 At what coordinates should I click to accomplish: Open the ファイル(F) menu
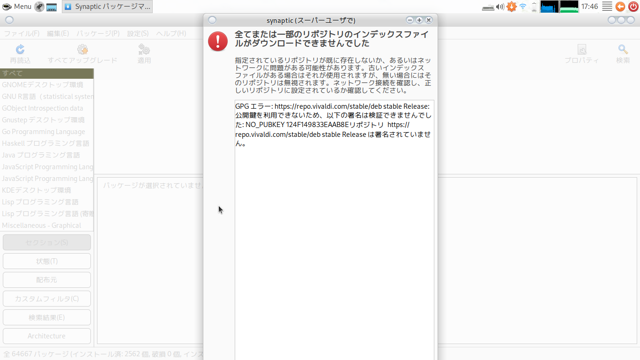[22, 33]
